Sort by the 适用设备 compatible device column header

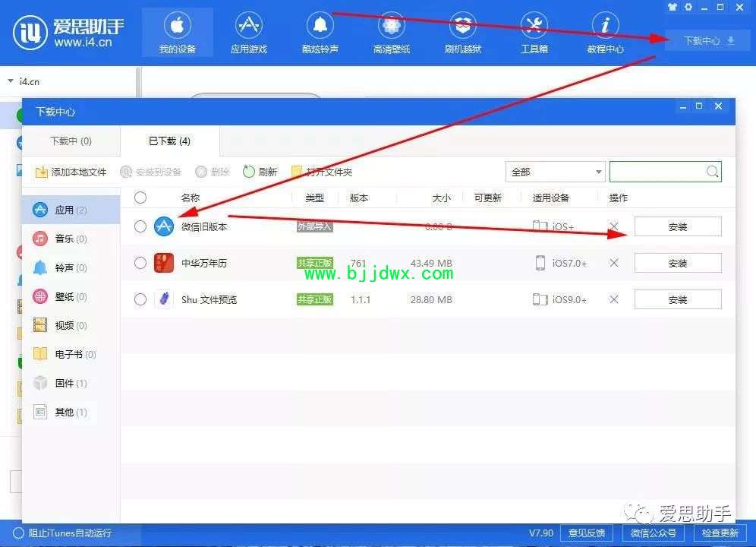point(551,198)
